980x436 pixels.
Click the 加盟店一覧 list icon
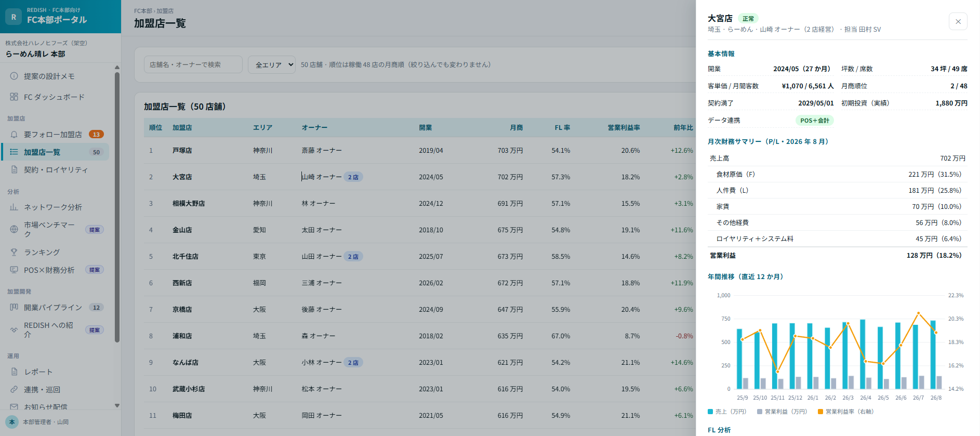(14, 152)
